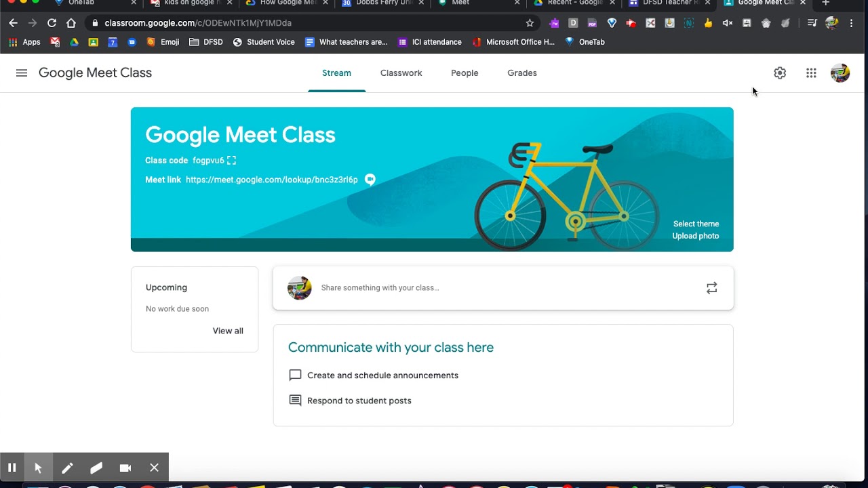Open the What teachers are... bookmark
The width and height of the screenshot is (868, 488).
(x=347, y=42)
